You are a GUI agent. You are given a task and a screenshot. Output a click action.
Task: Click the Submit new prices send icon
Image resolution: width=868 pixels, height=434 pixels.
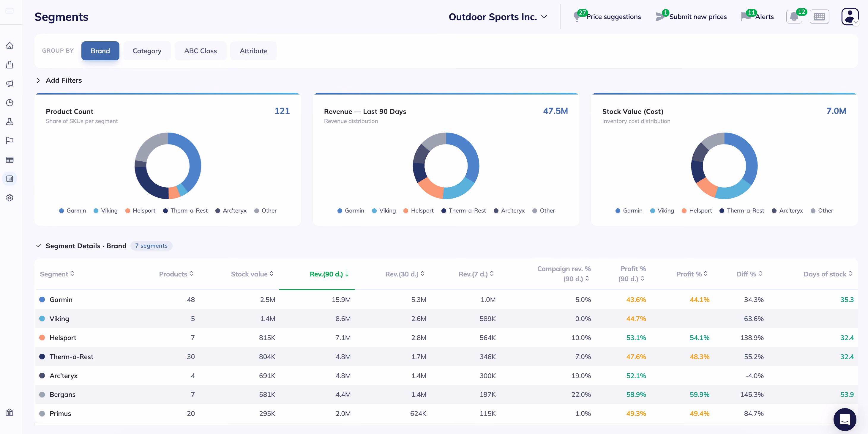click(660, 17)
